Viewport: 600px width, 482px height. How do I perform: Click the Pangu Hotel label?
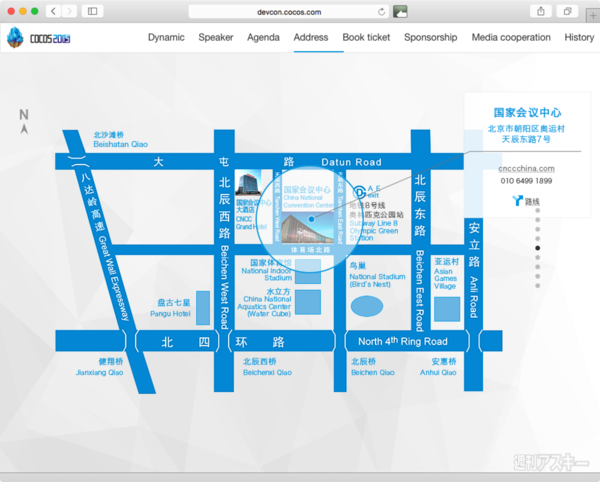tap(170, 314)
